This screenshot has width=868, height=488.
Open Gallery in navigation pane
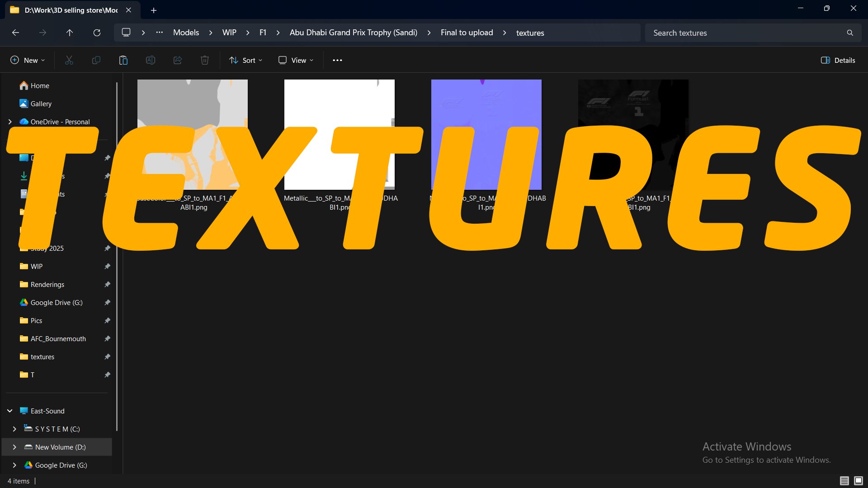pyautogui.click(x=35, y=103)
